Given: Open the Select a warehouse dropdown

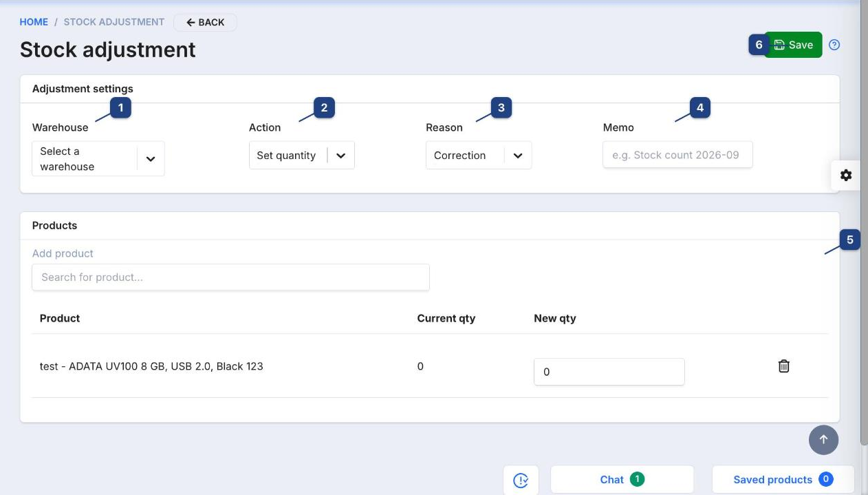Looking at the screenshot, I should (98, 159).
